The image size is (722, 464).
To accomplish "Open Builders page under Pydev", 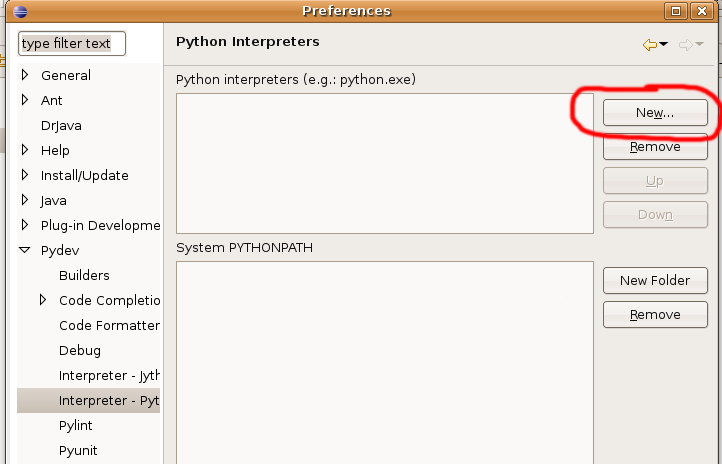I will click(84, 275).
